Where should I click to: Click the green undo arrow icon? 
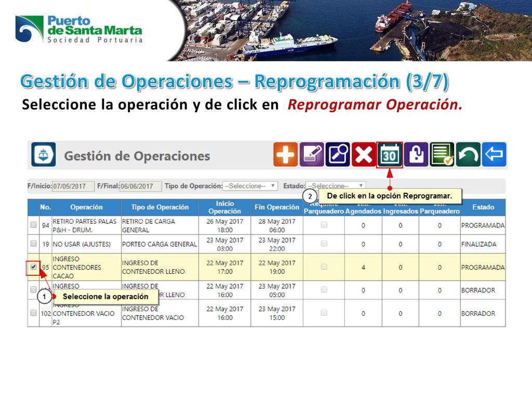pos(468,155)
